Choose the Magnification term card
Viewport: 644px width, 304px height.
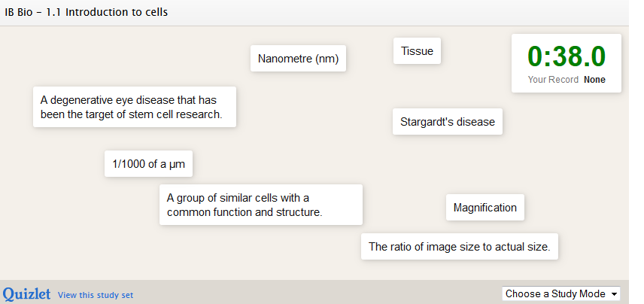point(485,208)
